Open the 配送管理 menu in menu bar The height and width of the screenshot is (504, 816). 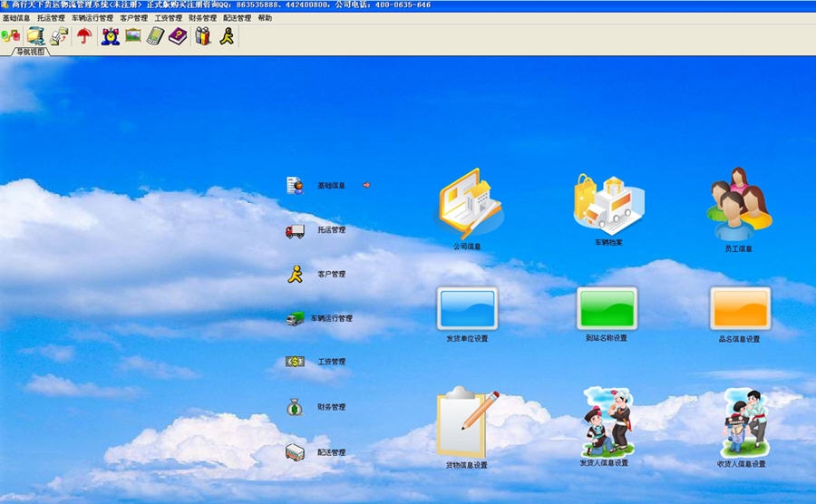tap(237, 18)
